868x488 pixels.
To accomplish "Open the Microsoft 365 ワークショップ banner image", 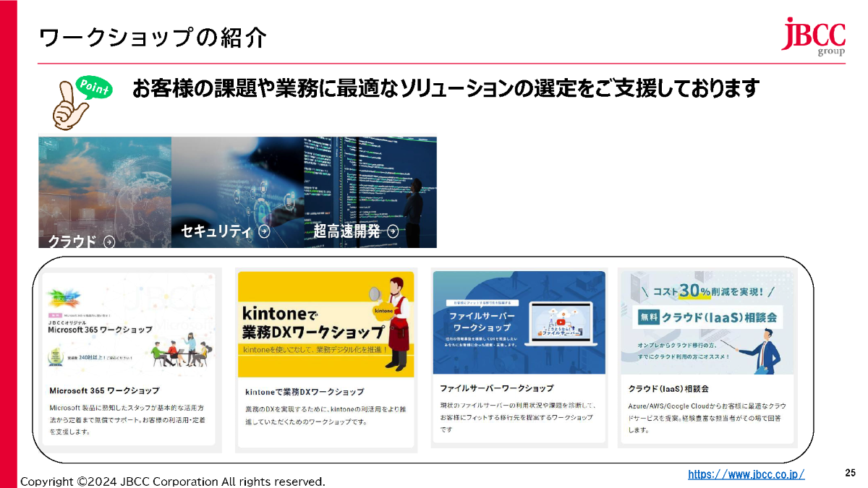I will click(129, 324).
